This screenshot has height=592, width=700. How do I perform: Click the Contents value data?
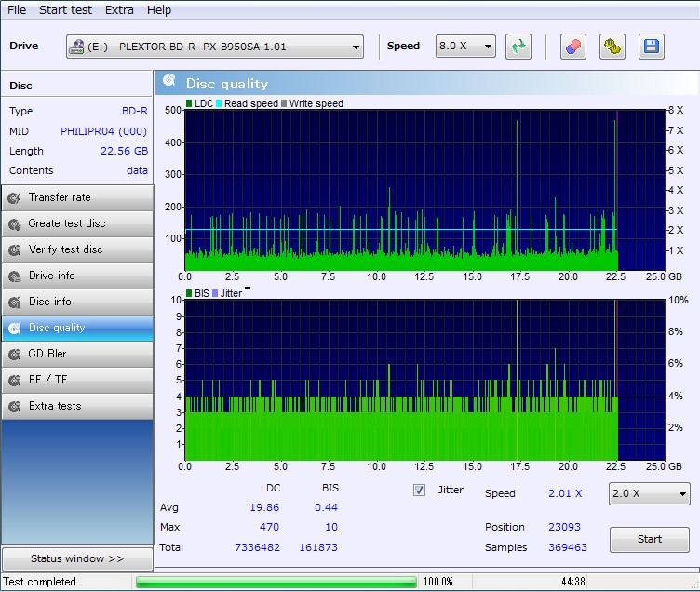pyautogui.click(x=137, y=170)
